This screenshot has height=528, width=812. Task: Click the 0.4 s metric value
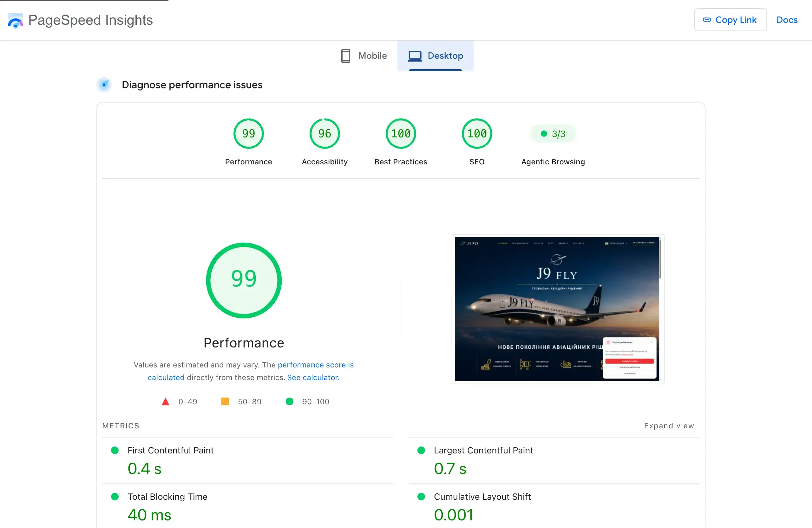coord(144,469)
